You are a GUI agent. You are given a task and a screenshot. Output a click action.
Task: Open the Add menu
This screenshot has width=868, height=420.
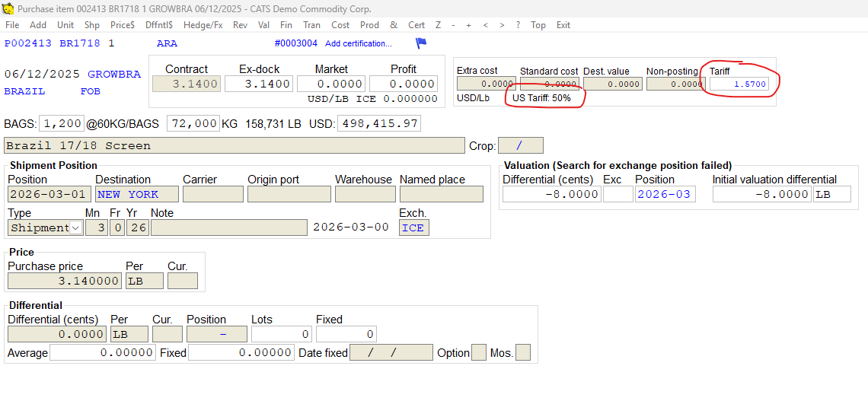coord(38,25)
